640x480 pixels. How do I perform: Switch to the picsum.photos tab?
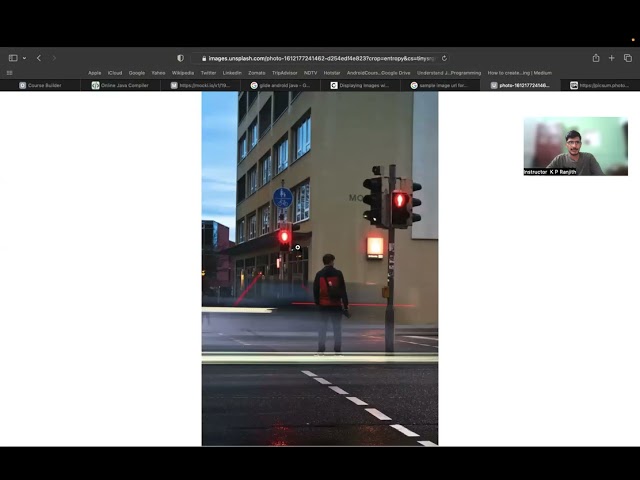600,85
